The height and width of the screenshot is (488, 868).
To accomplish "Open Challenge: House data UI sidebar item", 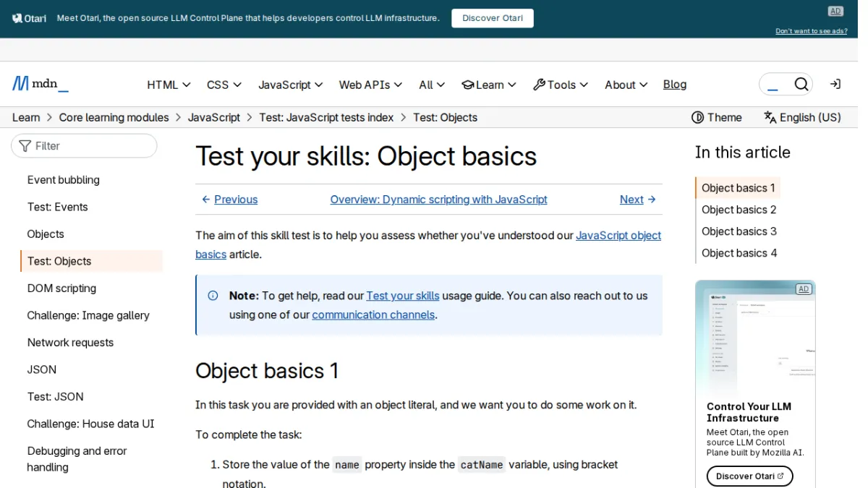I will click(91, 424).
